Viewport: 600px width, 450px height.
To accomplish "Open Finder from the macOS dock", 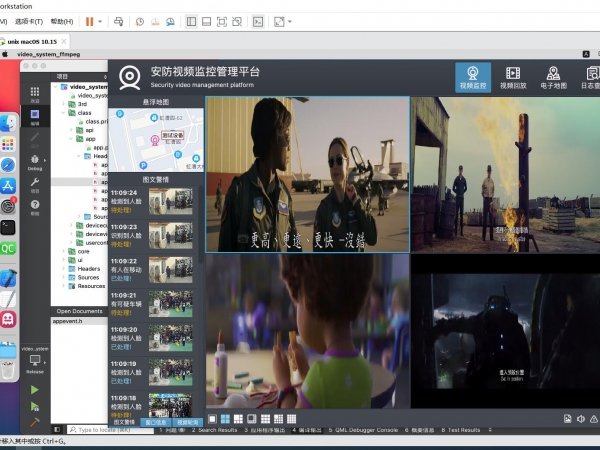I will tap(8, 122).
